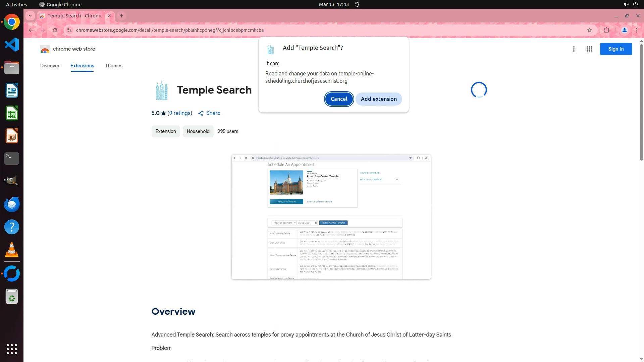Switch to the Themes tab

pyautogui.click(x=113, y=66)
